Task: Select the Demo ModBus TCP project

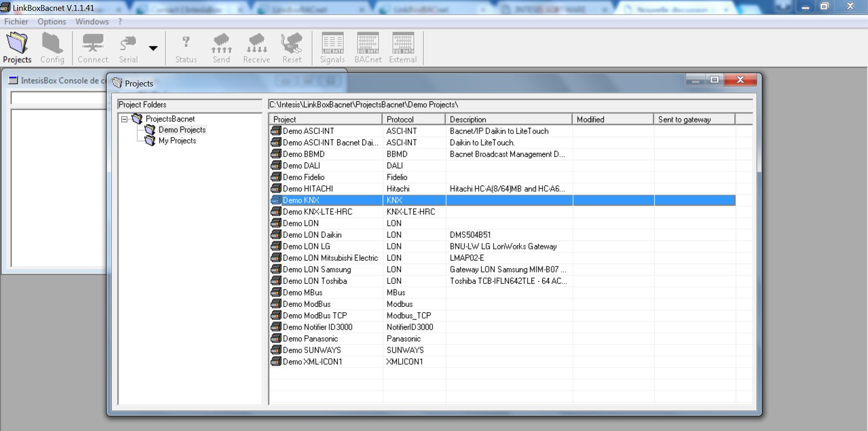Action: pyautogui.click(x=315, y=316)
